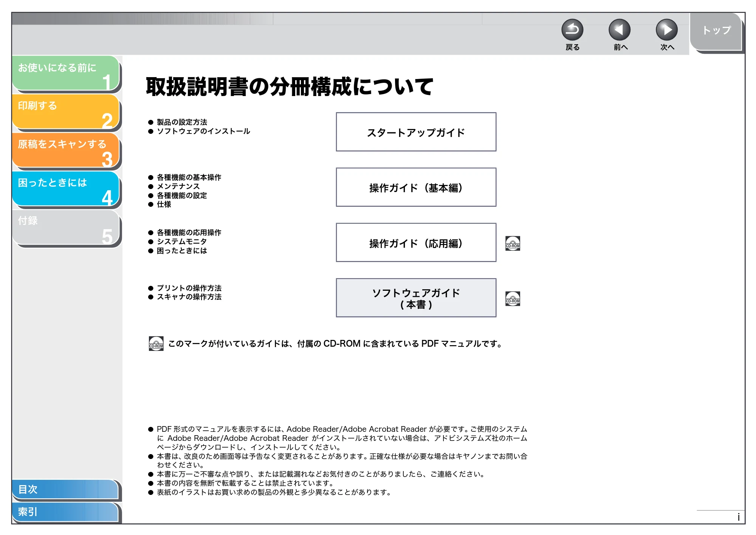Viewport: 756px width, 535px height.
Task: Click CD-ROM icon in the このマーク legend line
Action: tap(156, 344)
